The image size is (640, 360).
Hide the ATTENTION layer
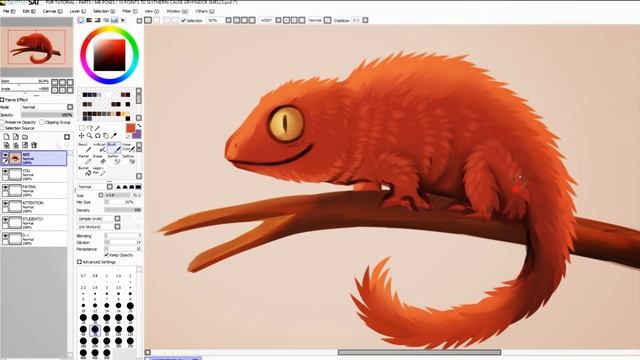tap(5, 204)
